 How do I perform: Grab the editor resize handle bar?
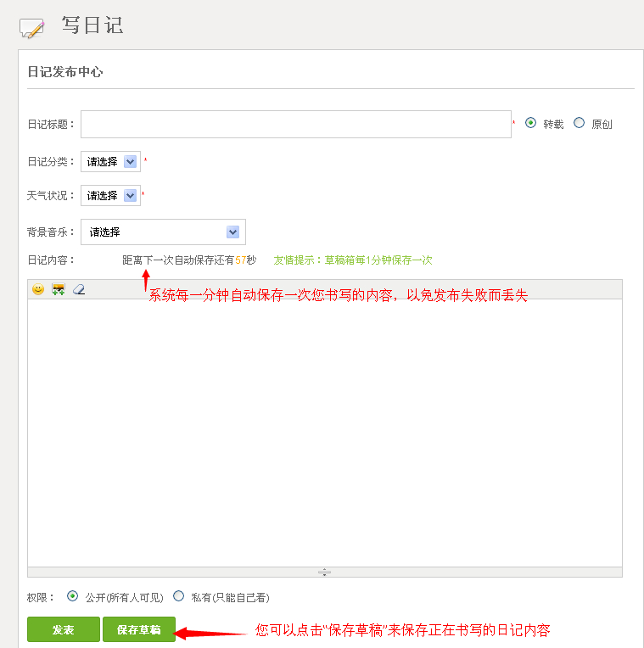pos(324,573)
